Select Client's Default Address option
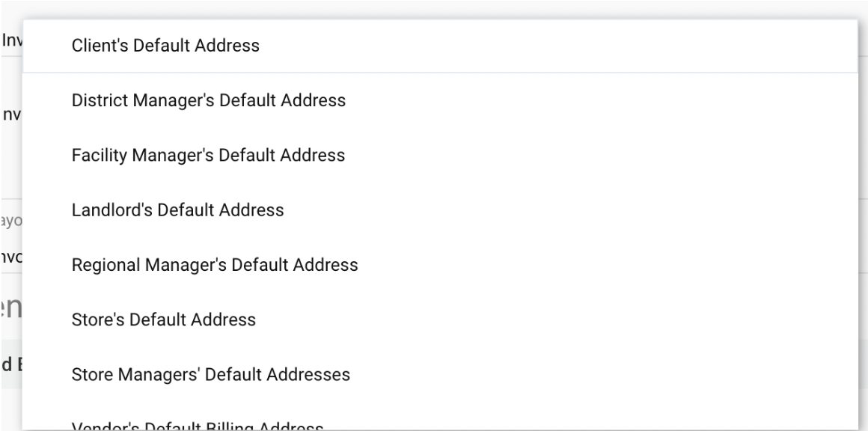The width and height of the screenshot is (868, 431). (x=165, y=46)
